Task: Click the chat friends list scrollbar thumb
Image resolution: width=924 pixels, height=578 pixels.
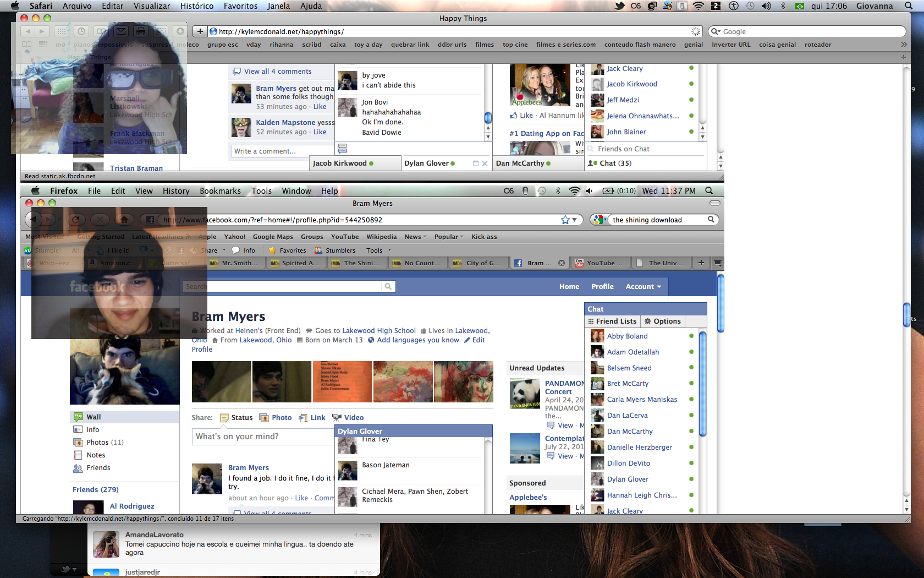Action: pyautogui.click(x=702, y=384)
